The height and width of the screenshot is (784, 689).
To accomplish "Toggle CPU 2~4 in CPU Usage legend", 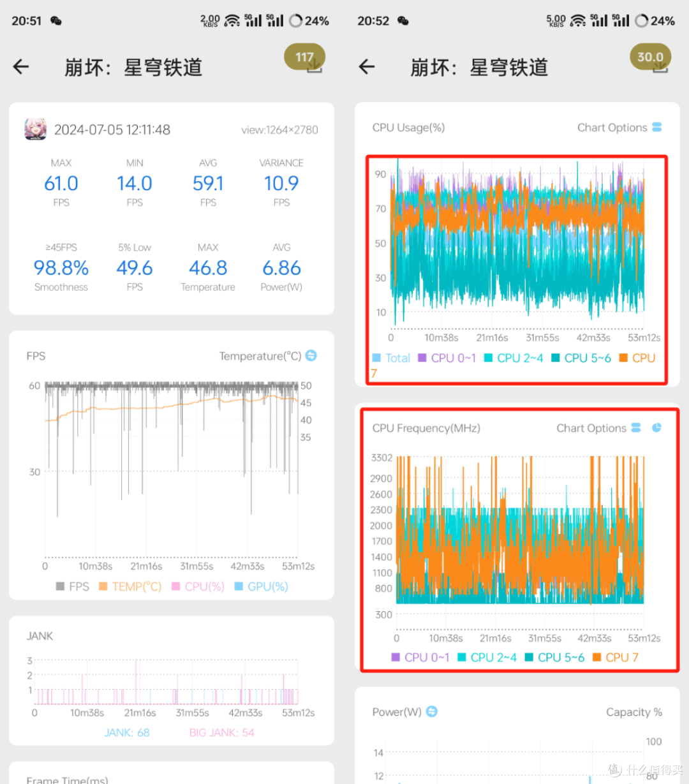I will [x=514, y=358].
